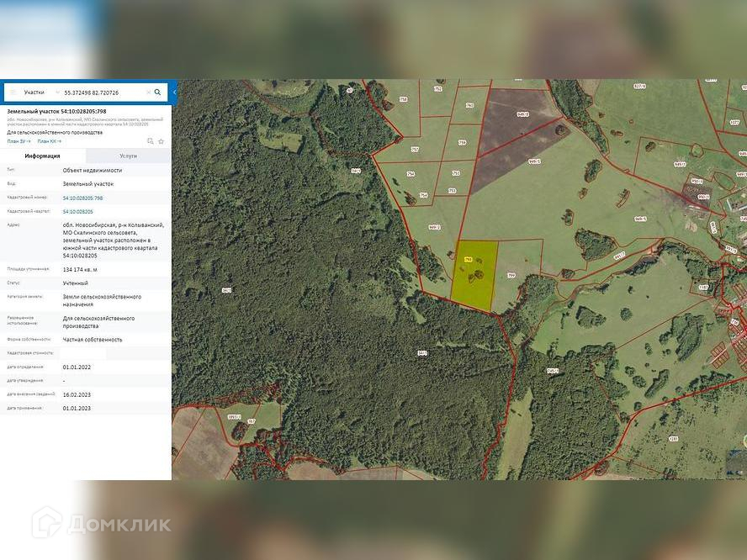Add parcel to favorites with star icon
This screenshot has width=747, height=560.
click(x=162, y=141)
